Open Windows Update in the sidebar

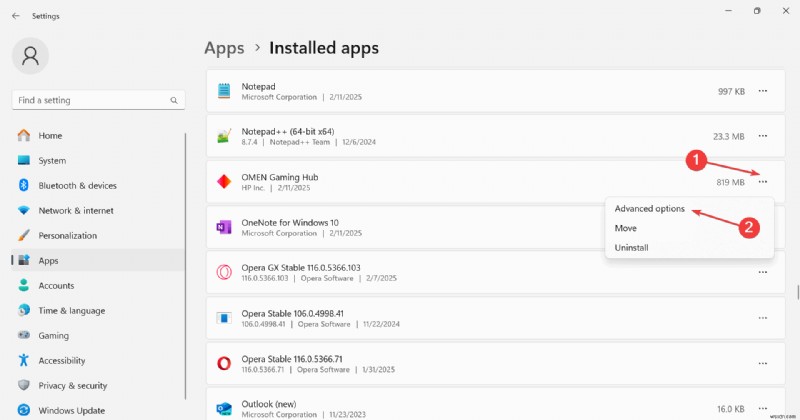(98, 410)
